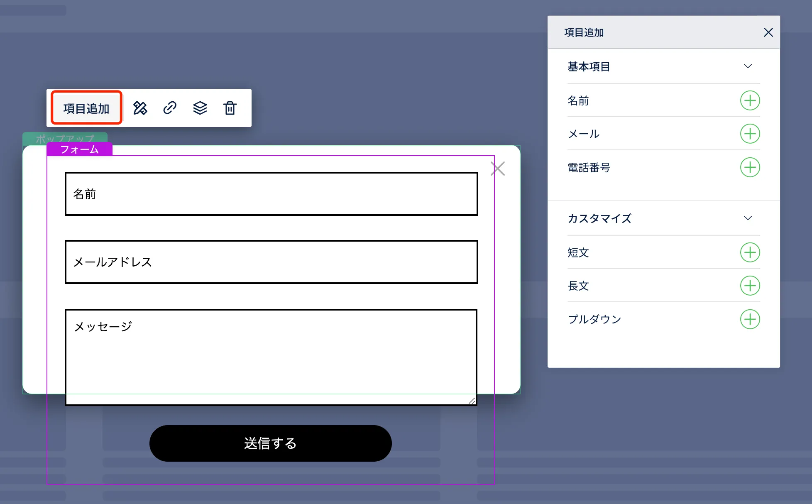Collapse the 基本項目 section chevron
The width and height of the screenshot is (812, 504).
point(748,66)
